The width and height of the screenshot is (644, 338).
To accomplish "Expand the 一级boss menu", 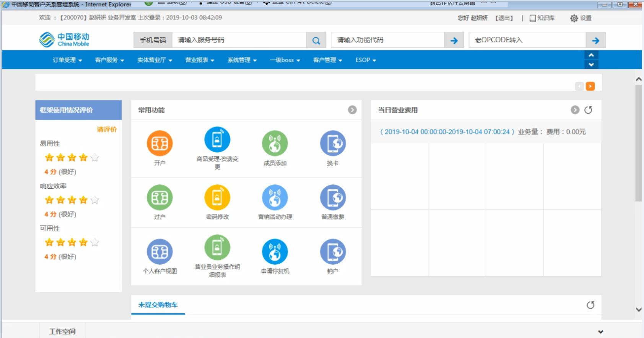I will click(285, 60).
